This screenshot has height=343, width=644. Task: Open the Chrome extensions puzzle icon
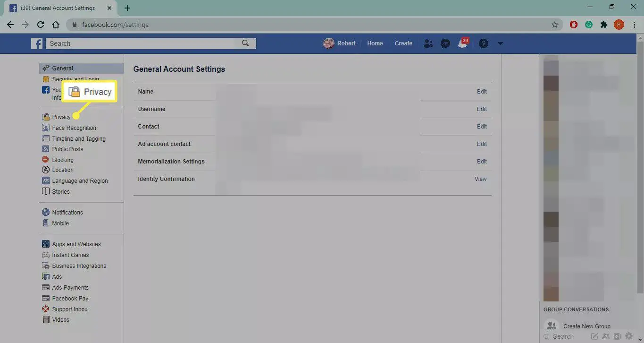(x=603, y=25)
